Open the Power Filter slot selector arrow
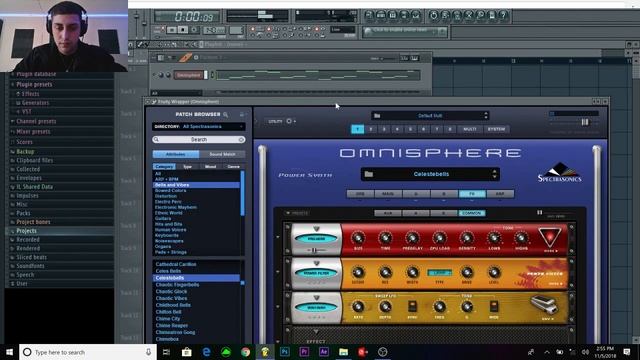 tap(316, 263)
